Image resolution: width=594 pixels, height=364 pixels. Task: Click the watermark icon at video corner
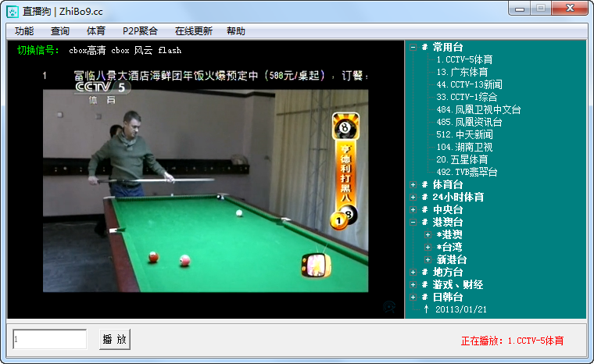(x=389, y=307)
